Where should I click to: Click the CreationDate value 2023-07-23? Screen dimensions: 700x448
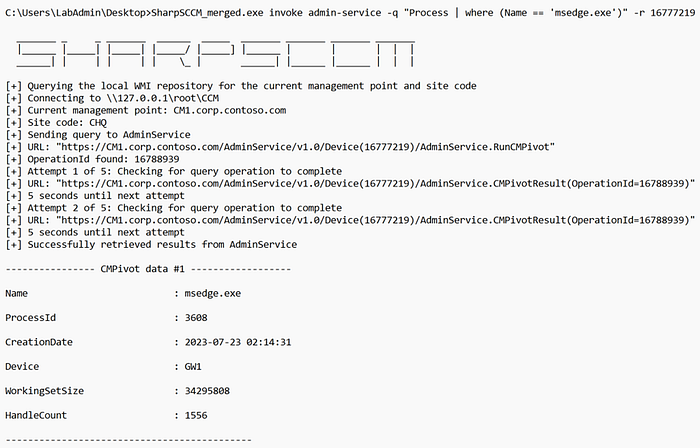pos(238,342)
